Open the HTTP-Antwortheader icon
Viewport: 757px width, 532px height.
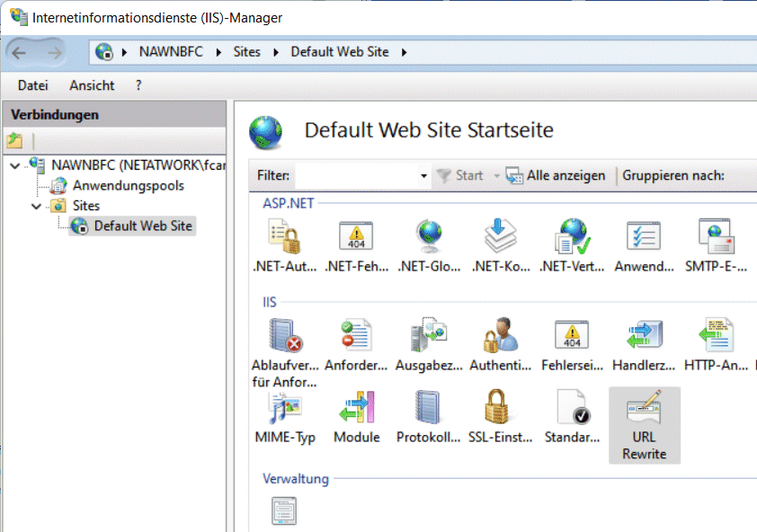pos(716,334)
